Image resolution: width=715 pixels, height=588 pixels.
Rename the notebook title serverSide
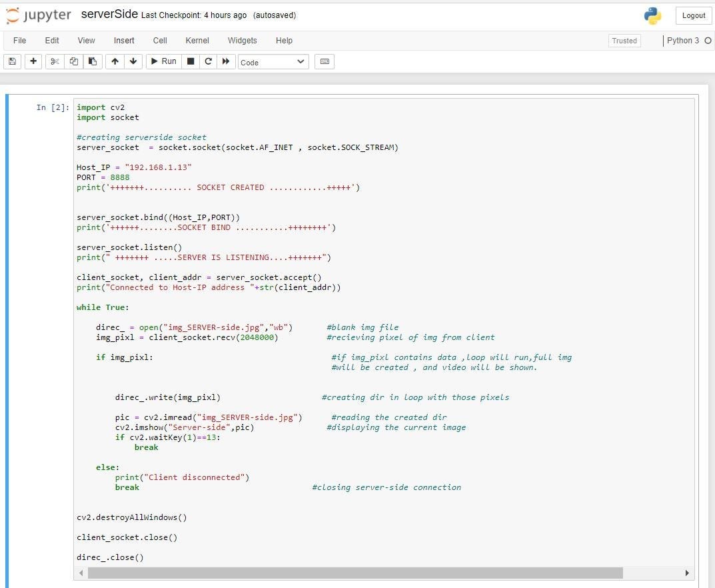[x=109, y=14]
